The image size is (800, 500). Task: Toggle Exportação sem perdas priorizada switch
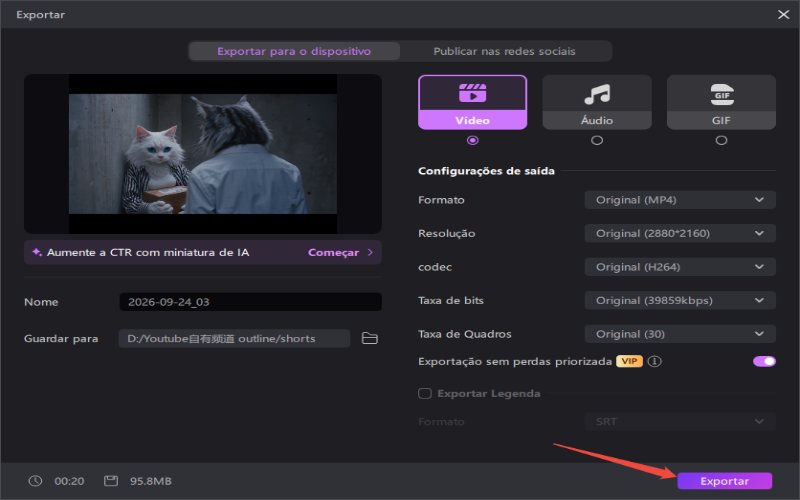(764, 361)
